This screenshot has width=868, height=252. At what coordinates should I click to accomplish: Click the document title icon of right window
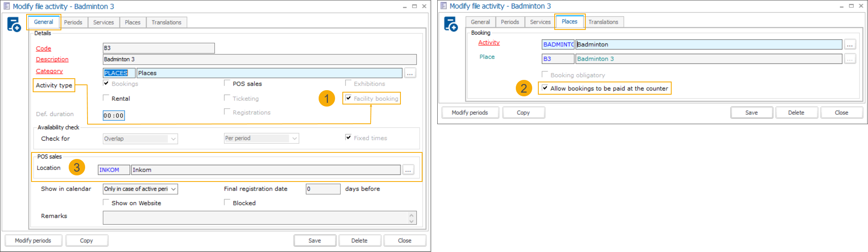coord(443,6)
